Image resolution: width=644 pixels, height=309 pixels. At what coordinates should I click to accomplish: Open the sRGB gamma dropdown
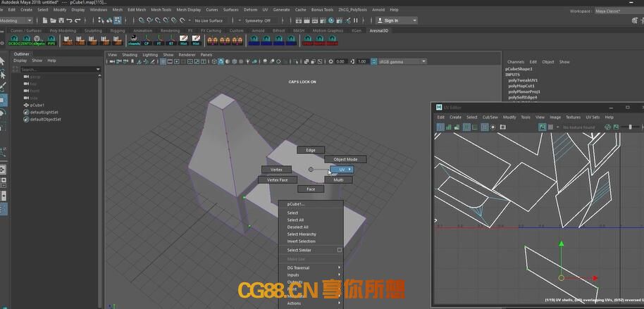coord(402,61)
